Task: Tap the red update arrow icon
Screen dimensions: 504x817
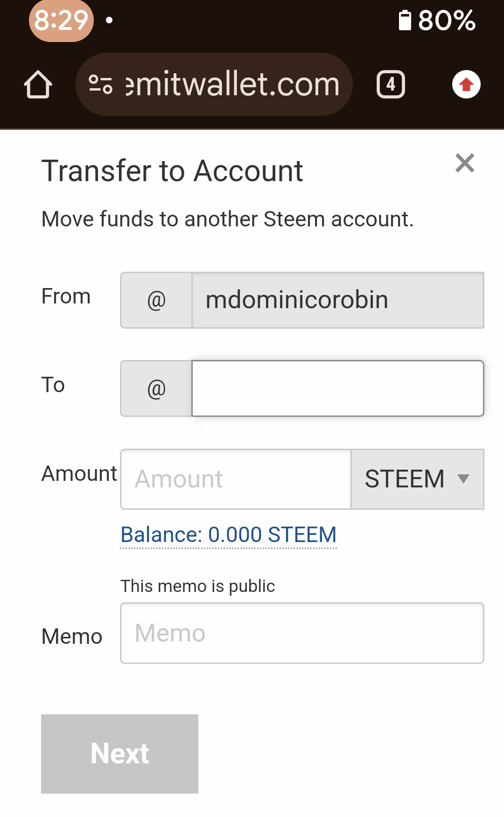Action: [466, 85]
